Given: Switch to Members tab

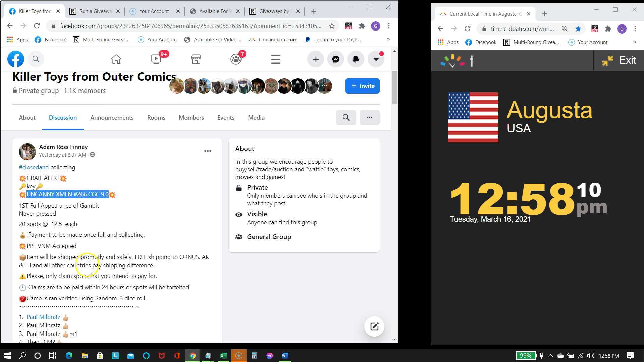Looking at the screenshot, I should point(191,118).
